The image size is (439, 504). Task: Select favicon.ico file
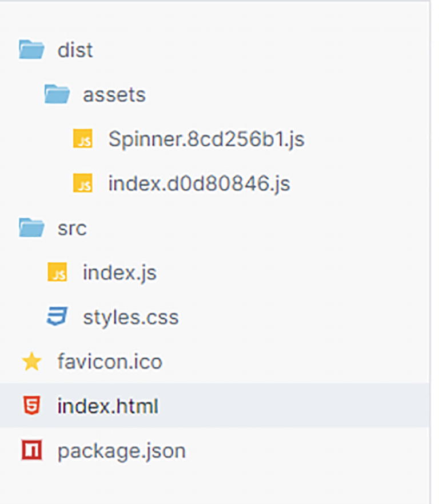click(x=109, y=362)
